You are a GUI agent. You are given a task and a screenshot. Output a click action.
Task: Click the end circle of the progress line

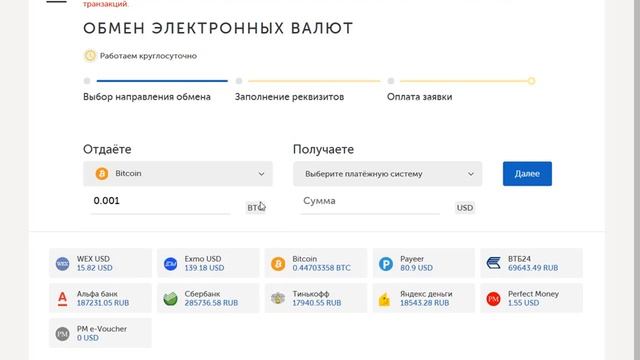[531, 81]
